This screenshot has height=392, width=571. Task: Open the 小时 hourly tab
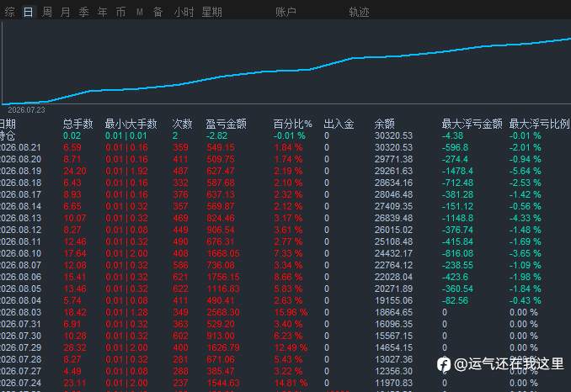point(184,12)
